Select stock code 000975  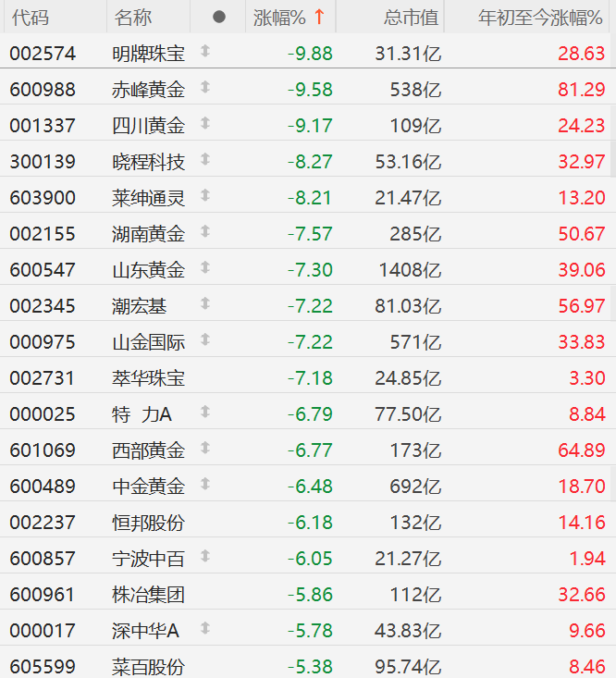(x=43, y=342)
